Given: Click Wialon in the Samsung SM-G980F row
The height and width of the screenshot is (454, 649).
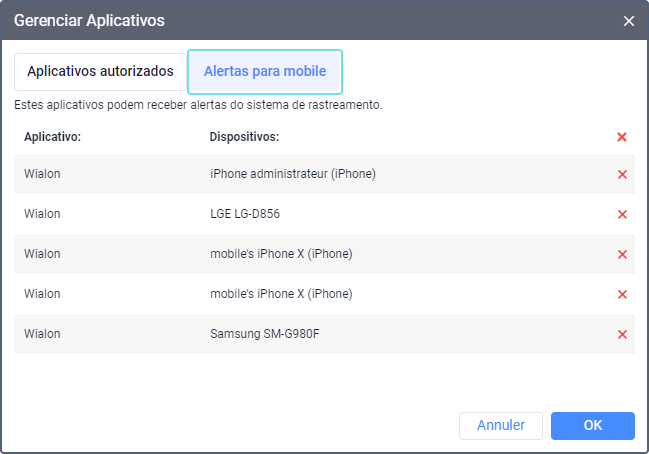Looking at the screenshot, I should pyautogui.click(x=42, y=334).
